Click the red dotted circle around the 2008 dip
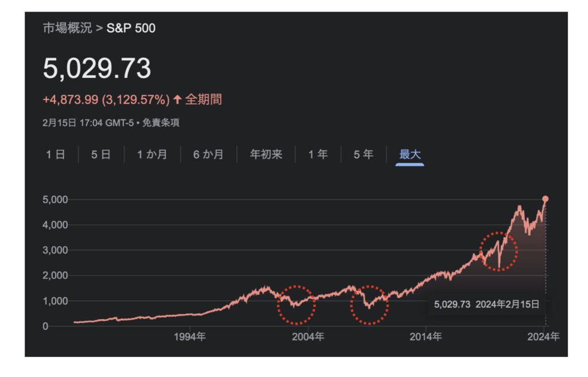Screen dimensions: 588x377 point(369,305)
